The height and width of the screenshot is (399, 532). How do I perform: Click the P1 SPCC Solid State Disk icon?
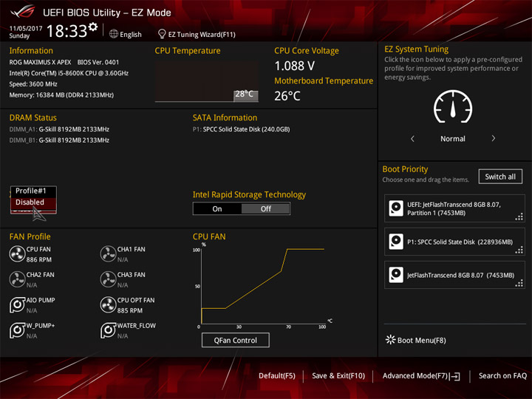coord(396,242)
